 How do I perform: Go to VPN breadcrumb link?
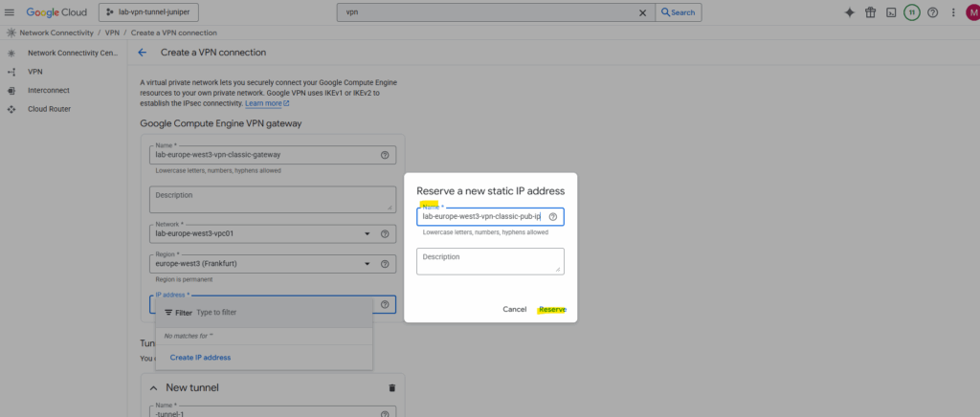click(112, 33)
